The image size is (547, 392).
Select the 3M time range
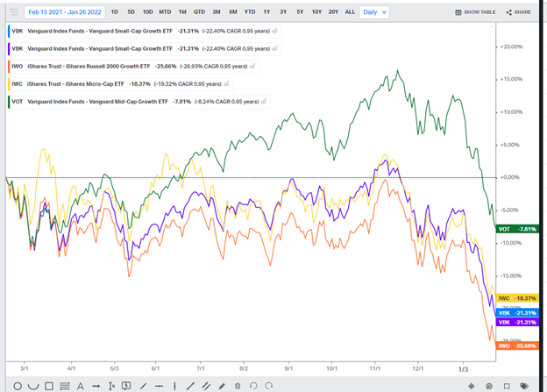(x=217, y=12)
